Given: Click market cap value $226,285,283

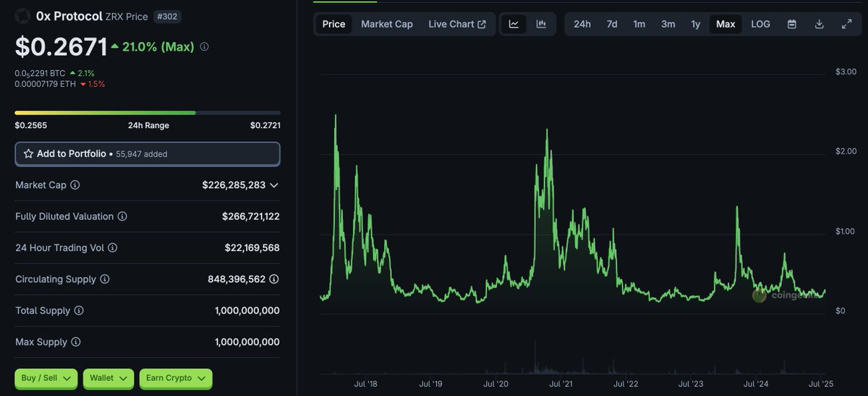Looking at the screenshot, I should (x=234, y=185).
